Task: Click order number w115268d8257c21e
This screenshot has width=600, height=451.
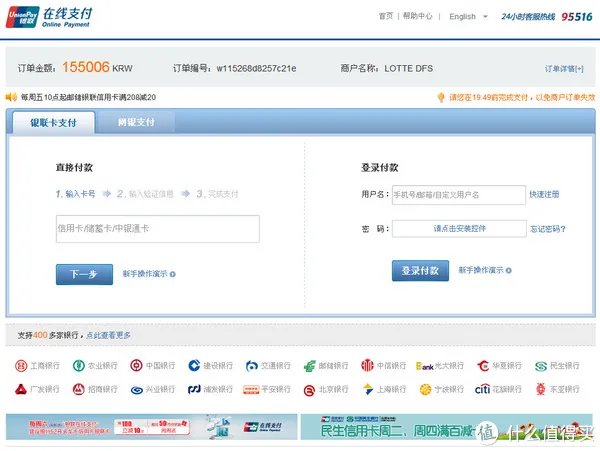Action: [x=256, y=68]
